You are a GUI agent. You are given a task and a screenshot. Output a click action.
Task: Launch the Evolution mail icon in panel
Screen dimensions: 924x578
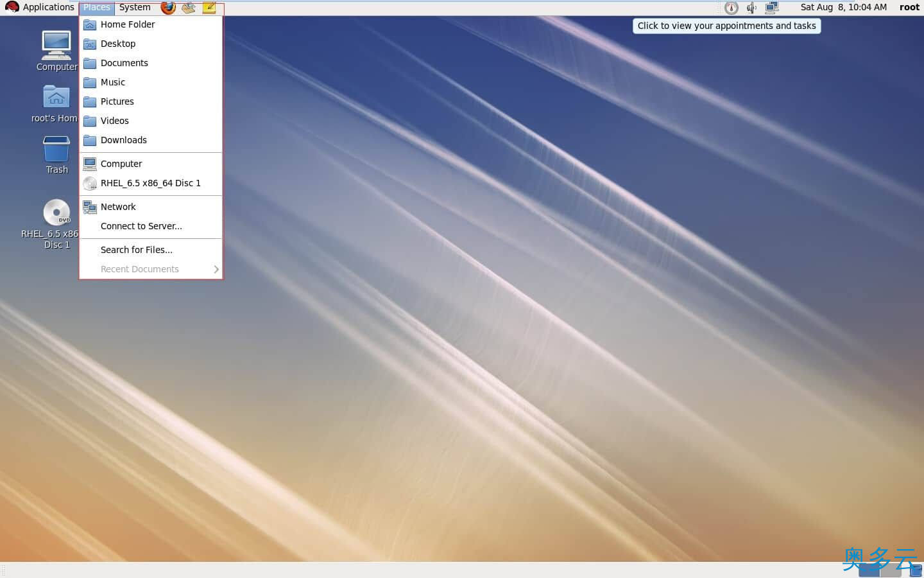coord(188,8)
